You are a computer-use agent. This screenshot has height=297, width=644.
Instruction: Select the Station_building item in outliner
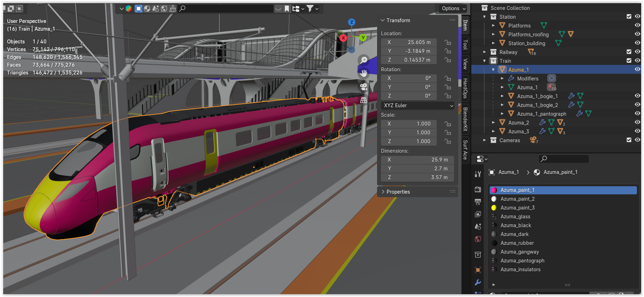tap(526, 43)
